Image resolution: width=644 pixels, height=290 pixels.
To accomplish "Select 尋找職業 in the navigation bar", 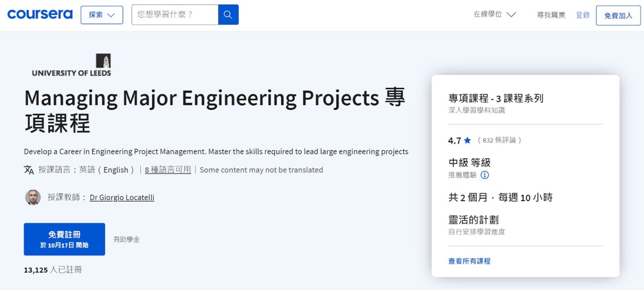I will coord(551,15).
